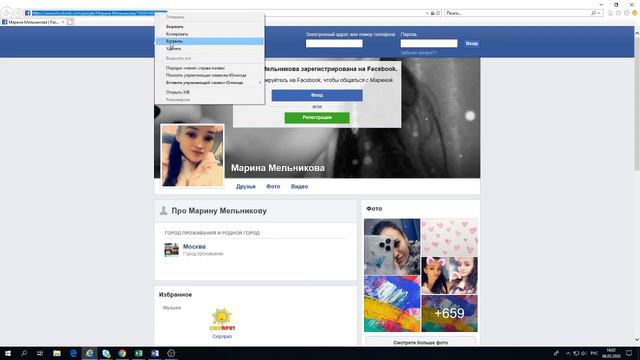Screen dimensions: 640x360
Task: Click the page scrollbar down arrow
Action: click(x=637, y=340)
